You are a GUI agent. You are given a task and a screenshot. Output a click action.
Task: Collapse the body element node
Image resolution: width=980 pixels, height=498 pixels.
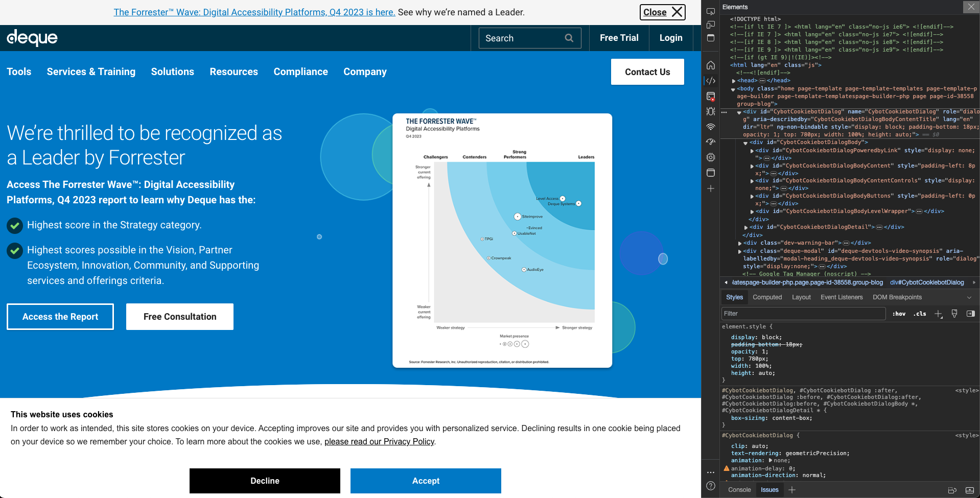[x=734, y=89]
